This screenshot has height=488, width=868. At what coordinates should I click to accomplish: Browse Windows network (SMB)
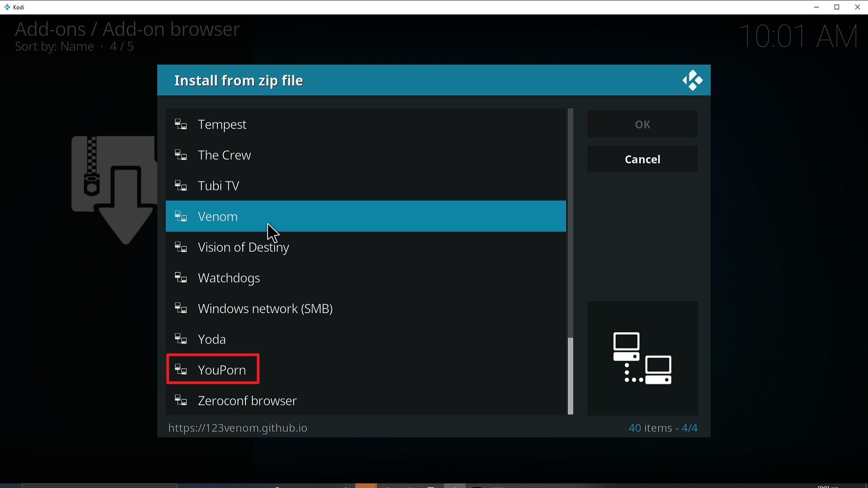[366, 309]
